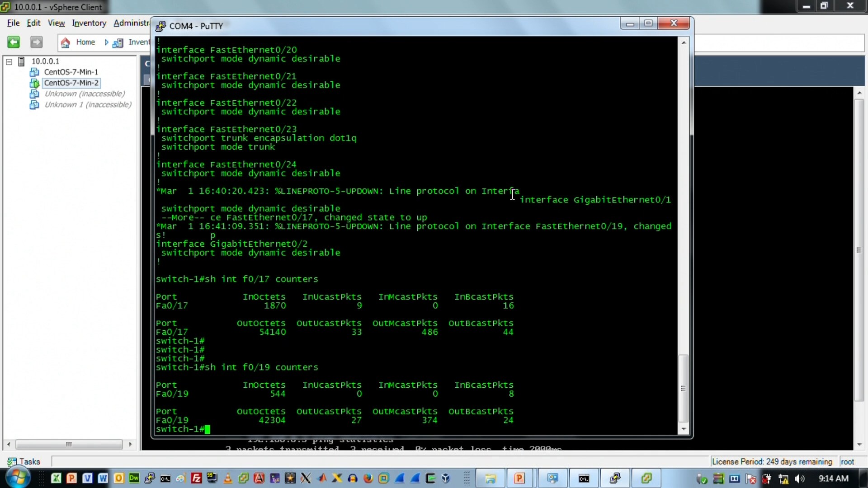Select the Unknown 1 (inaccessible) VM entry
Image resolution: width=868 pixels, height=488 pixels.
coord(88,104)
